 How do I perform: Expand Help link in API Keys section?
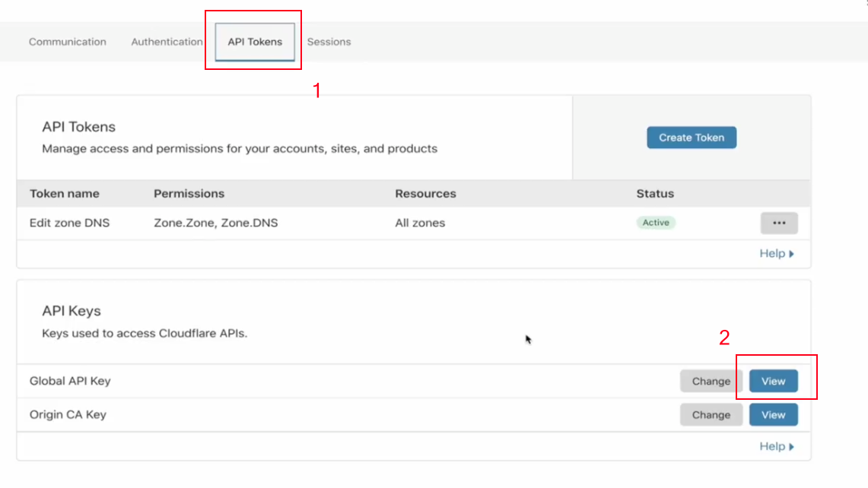click(776, 447)
